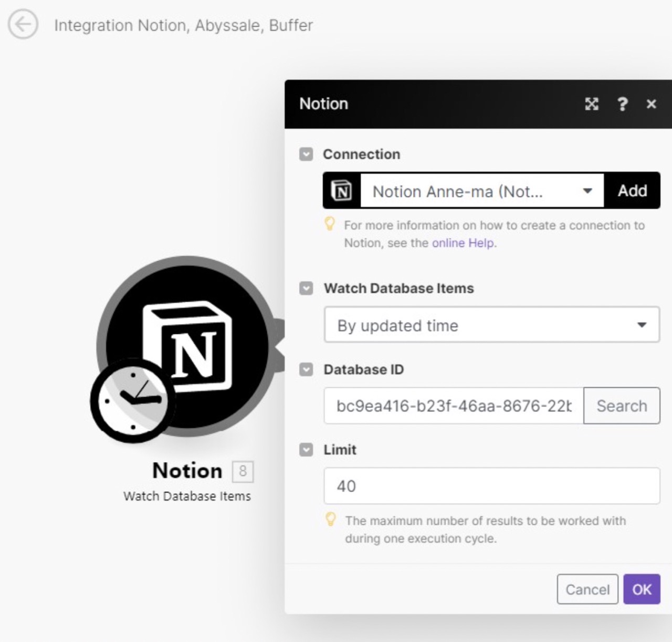Image resolution: width=672 pixels, height=642 pixels.
Task: Cancel the Notion module settings
Action: point(587,589)
